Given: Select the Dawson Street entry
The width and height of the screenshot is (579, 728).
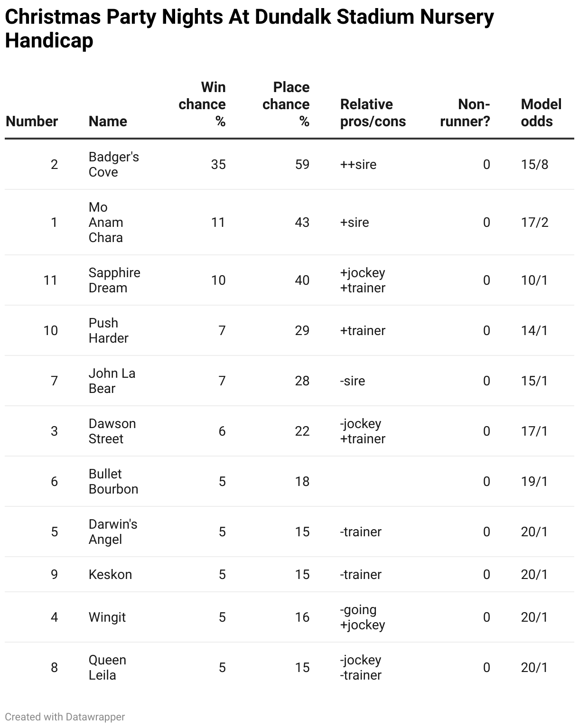Looking at the screenshot, I should click(x=112, y=431).
